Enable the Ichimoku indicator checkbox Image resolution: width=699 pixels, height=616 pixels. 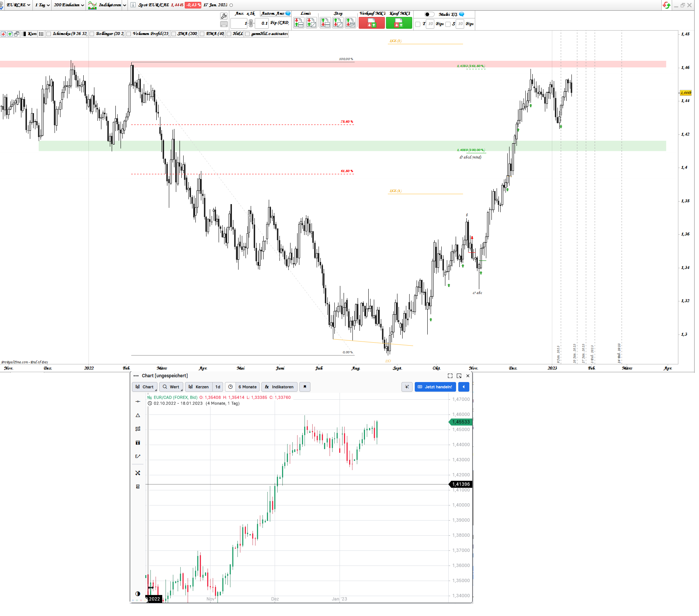49,34
